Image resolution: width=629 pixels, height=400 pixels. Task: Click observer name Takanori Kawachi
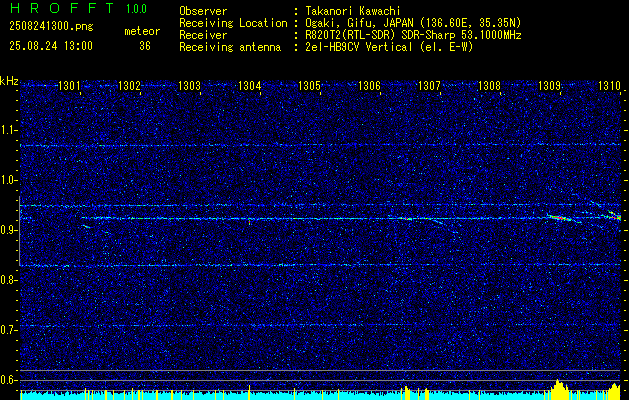[353, 11]
